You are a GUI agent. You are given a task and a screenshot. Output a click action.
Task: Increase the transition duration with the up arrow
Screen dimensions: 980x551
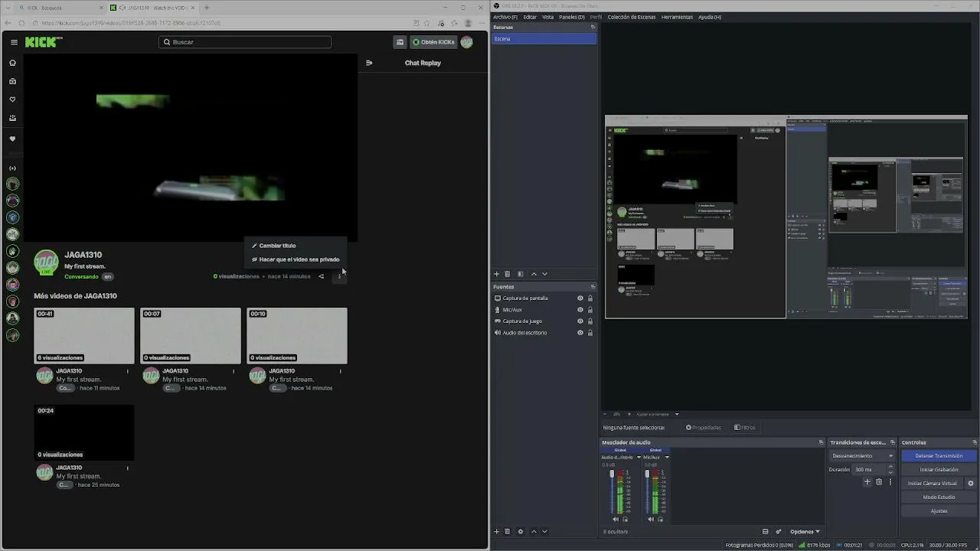(890, 467)
